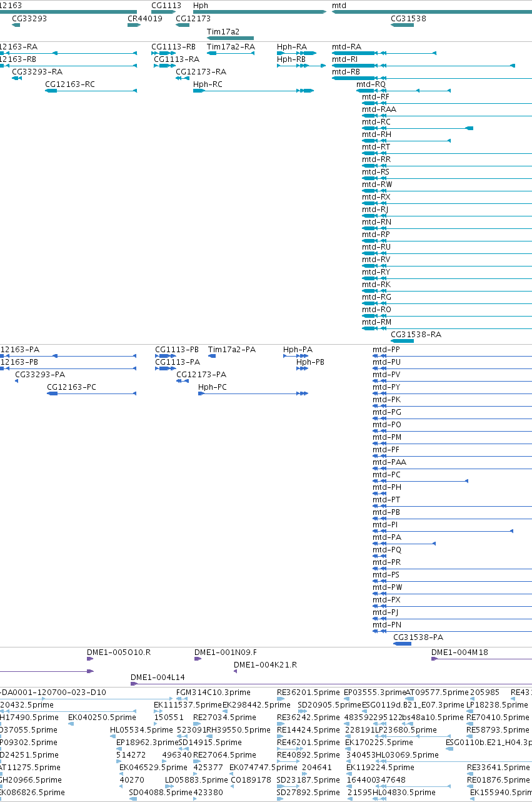This screenshot has height=802, width=532.
Task: Click the mtd-RY transcript label
Action: (x=376, y=272)
